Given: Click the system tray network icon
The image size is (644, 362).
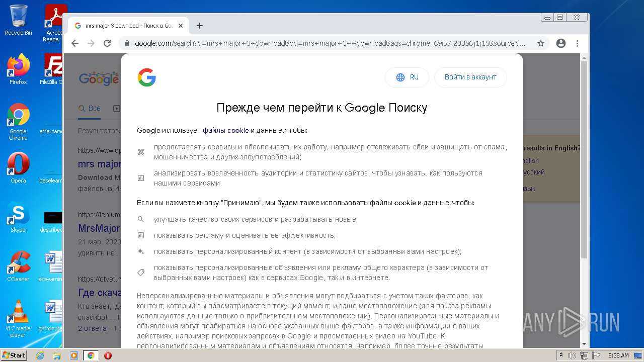Looking at the screenshot, I should click(x=584, y=355).
